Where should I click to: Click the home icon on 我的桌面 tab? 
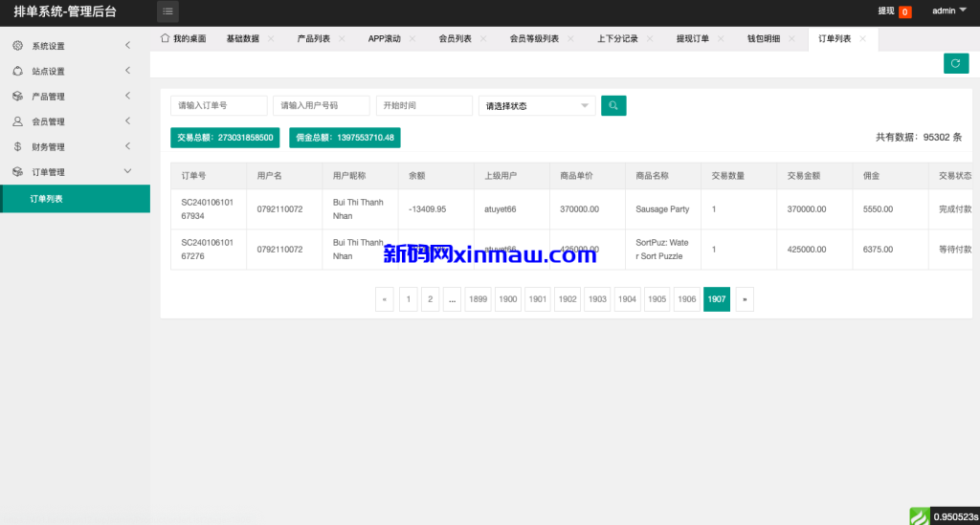tap(165, 38)
